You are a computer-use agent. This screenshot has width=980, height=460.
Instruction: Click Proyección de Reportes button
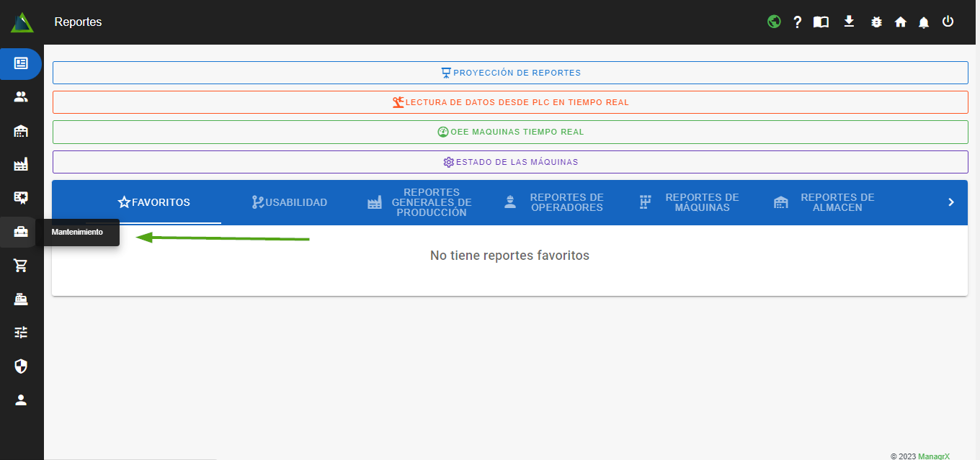click(x=510, y=73)
